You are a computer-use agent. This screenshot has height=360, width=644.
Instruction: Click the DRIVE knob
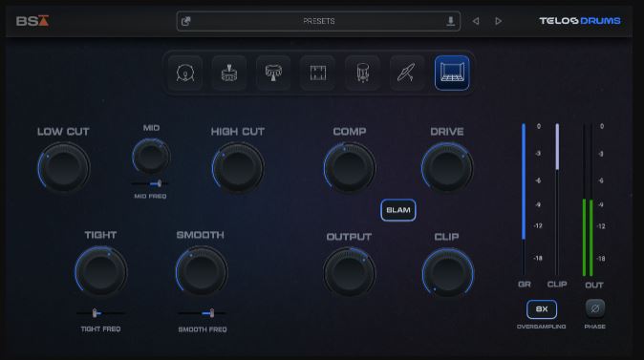447,167
